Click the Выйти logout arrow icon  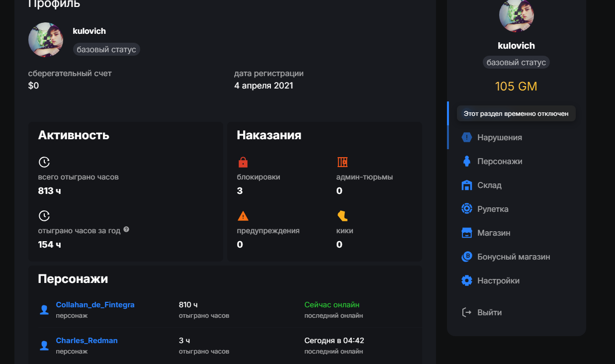pos(466,312)
